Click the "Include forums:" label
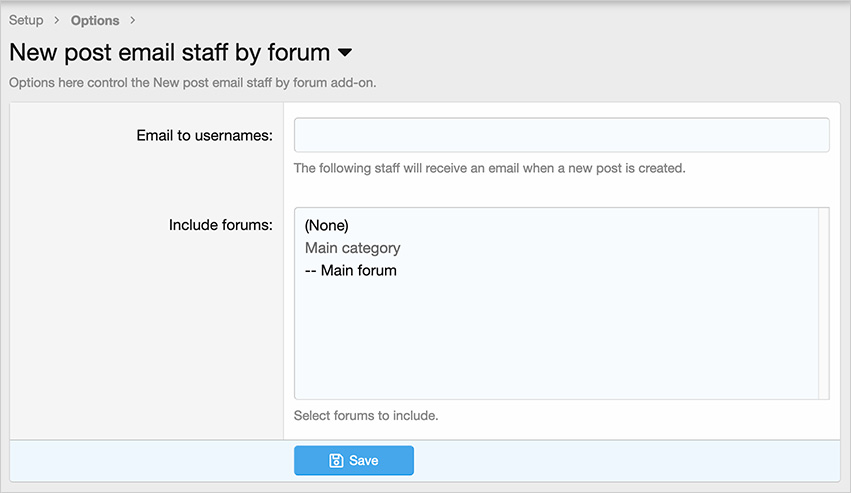This screenshot has height=493, width=851. pyautogui.click(x=220, y=225)
